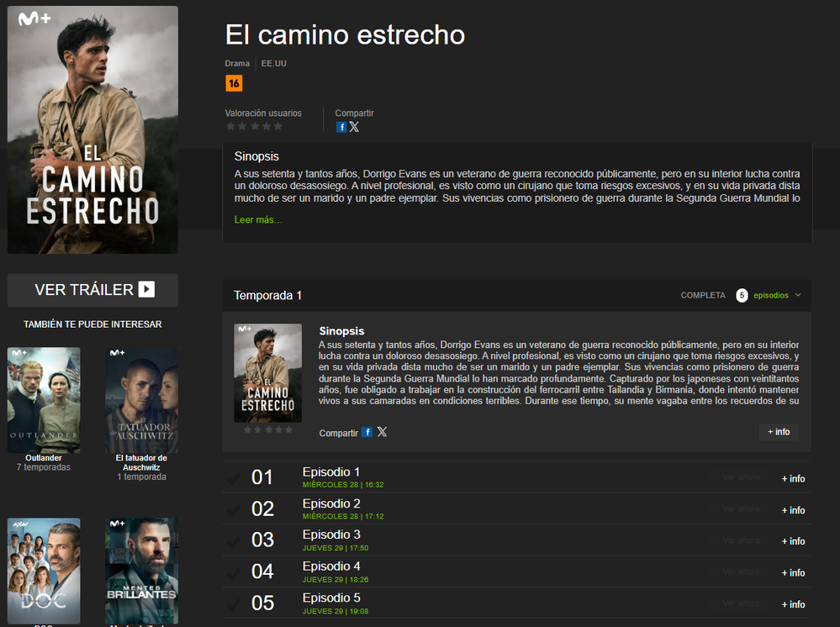Image resolution: width=840 pixels, height=627 pixels.
Task: Toggle watched checkmark for Episodio 5
Action: (x=234, y=604)
